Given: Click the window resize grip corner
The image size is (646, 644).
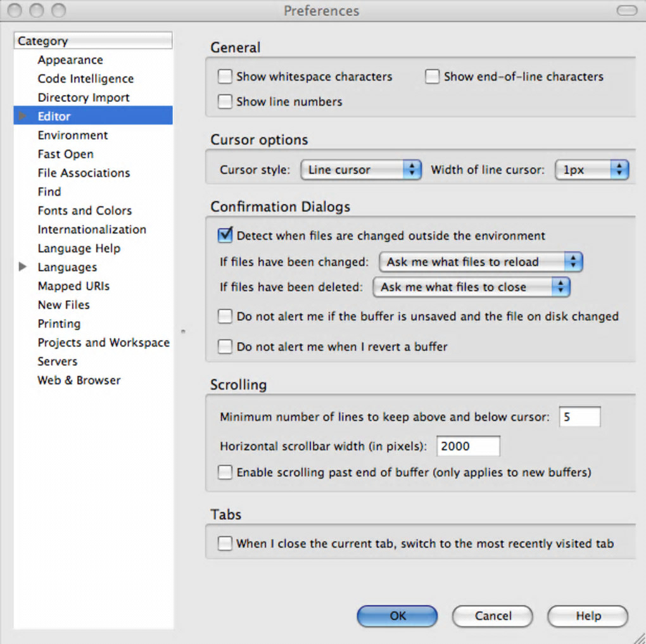Looking at the screenshot, I should click(638, 636).
